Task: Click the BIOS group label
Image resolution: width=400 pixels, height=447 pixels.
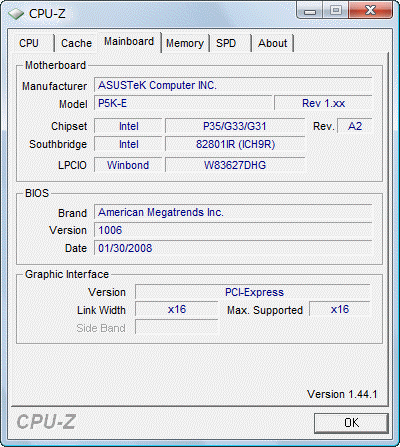Action: coord(37,193)
